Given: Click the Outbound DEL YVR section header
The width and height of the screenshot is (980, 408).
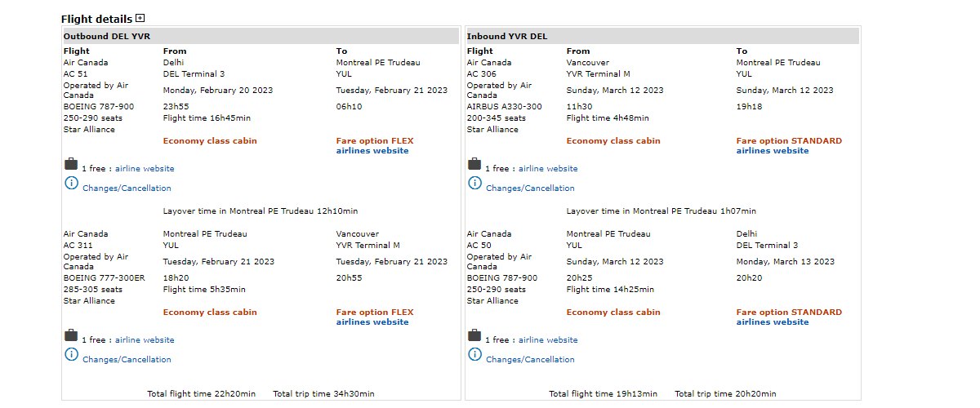Looking at the screenshot, I should click(107, 37).
